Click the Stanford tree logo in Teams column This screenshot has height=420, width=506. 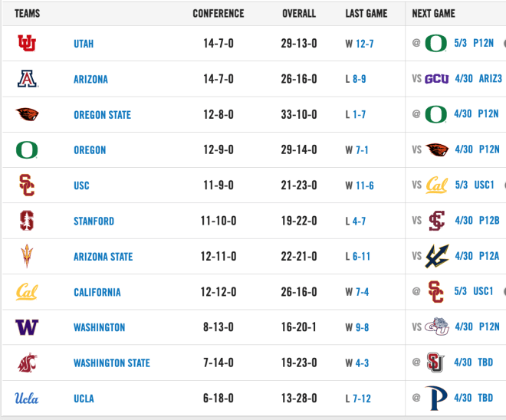[27, 221]
